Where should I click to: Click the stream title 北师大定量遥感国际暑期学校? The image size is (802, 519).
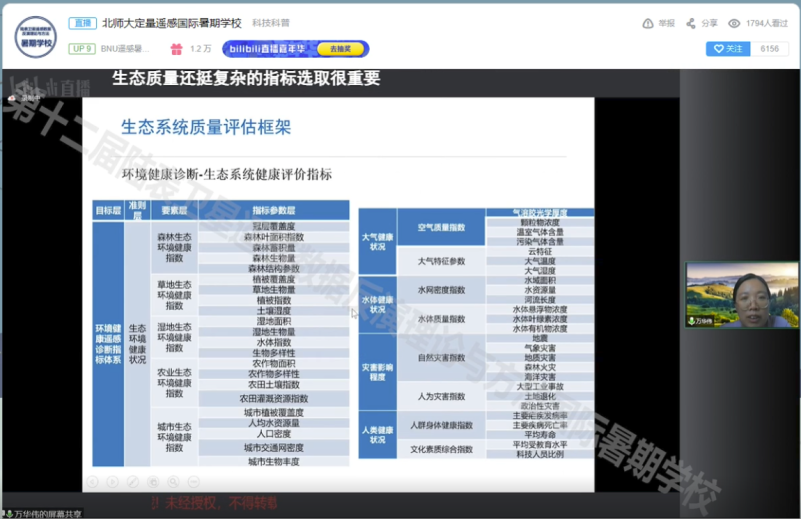click(172, 23)
